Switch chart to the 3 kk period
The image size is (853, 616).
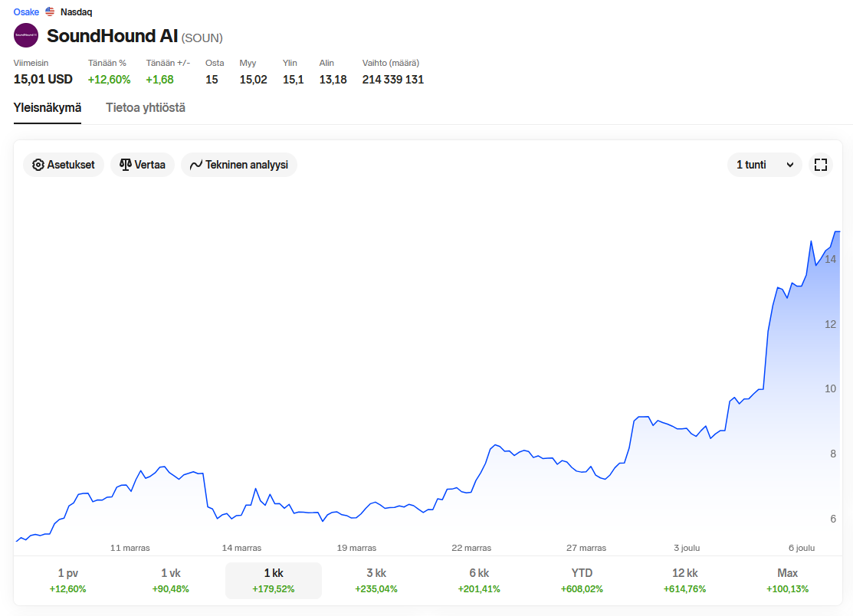click(x=376, y=580)
